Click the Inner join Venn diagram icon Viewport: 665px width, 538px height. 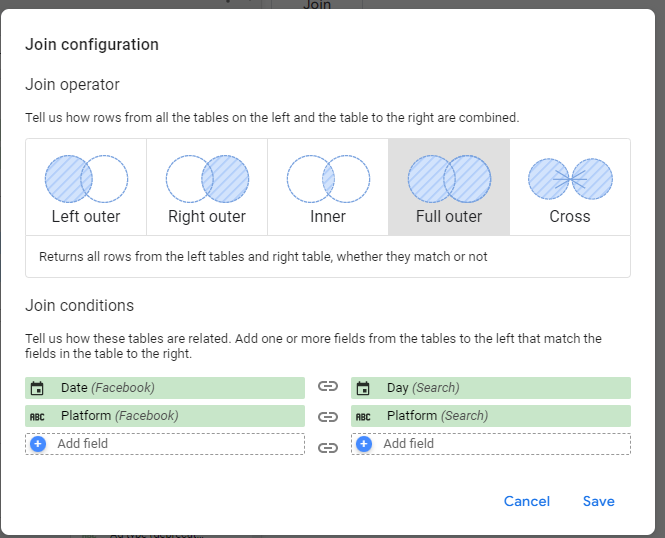(x=328, y=180)
